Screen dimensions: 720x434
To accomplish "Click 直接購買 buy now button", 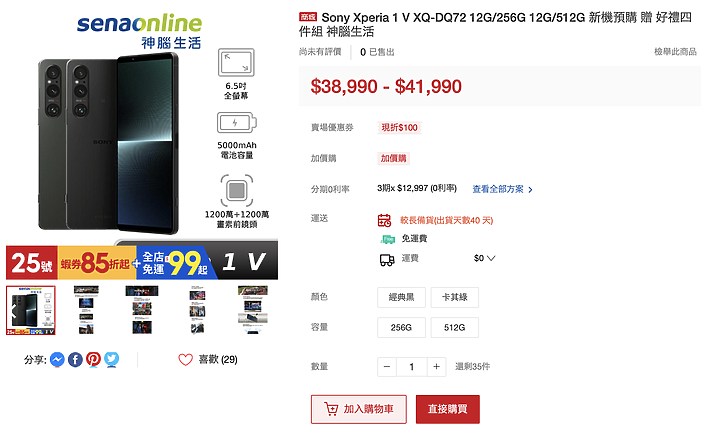I will (448, 409).
